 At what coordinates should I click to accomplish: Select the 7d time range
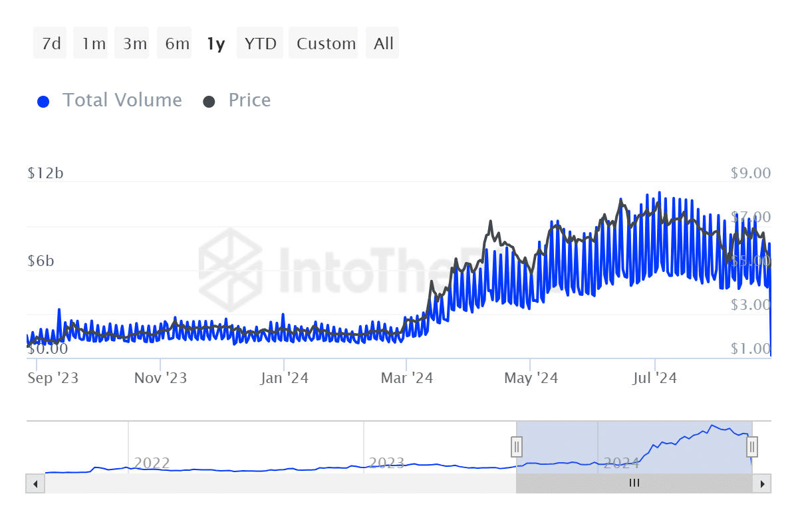[x=51, y=44]
